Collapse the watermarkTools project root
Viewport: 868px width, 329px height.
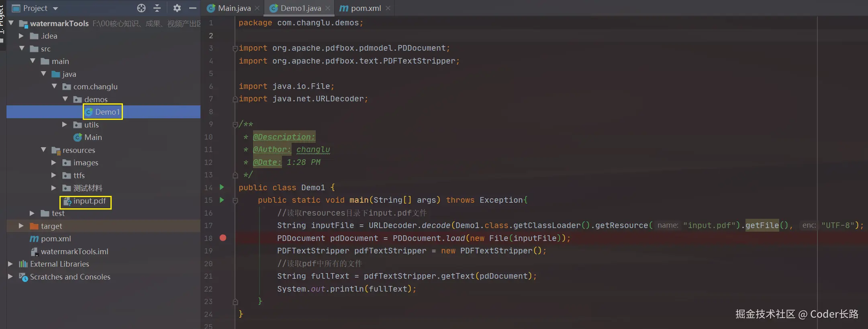pyautogui.click(x=11, y=23)
